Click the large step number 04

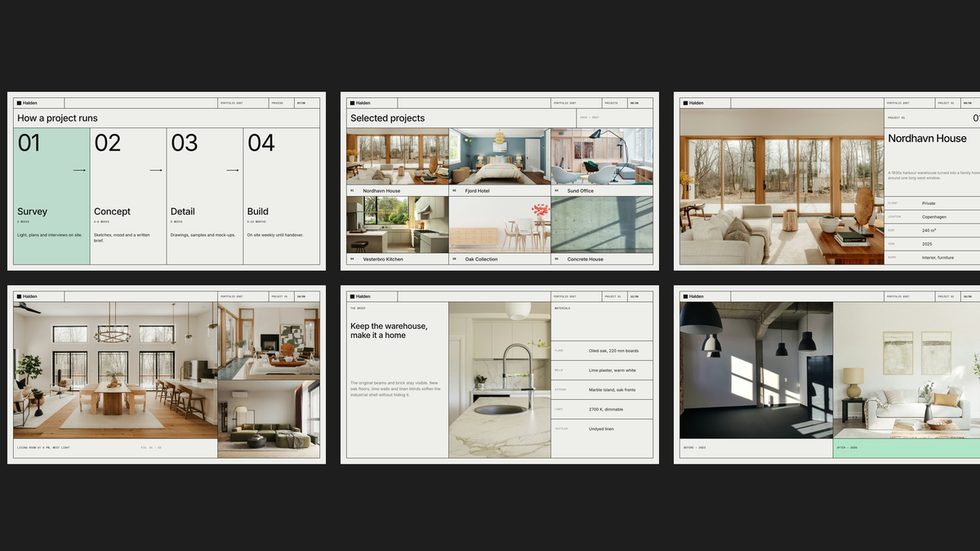[261, 143]
